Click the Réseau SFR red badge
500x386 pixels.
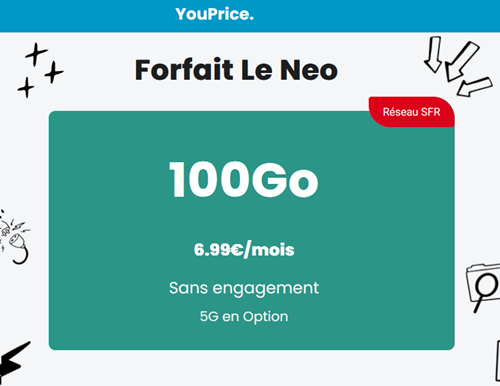412,112
